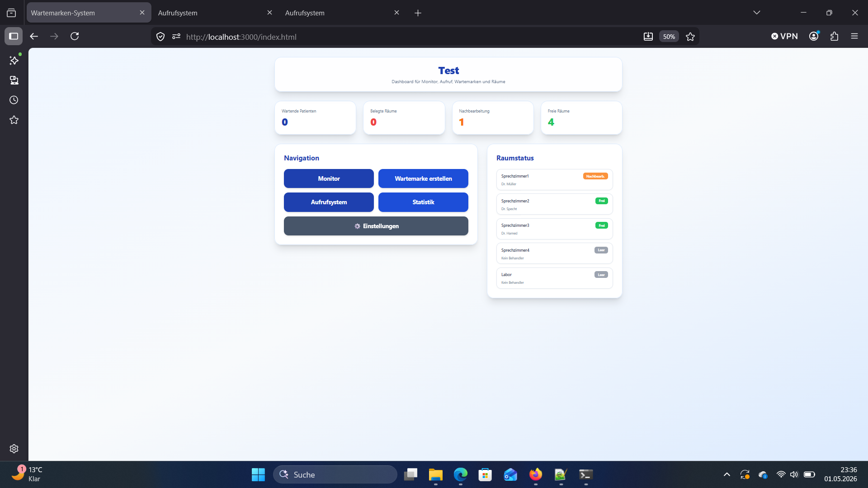Bookmark this page with the star icon

pyautogui.click(x=690, y=37)
